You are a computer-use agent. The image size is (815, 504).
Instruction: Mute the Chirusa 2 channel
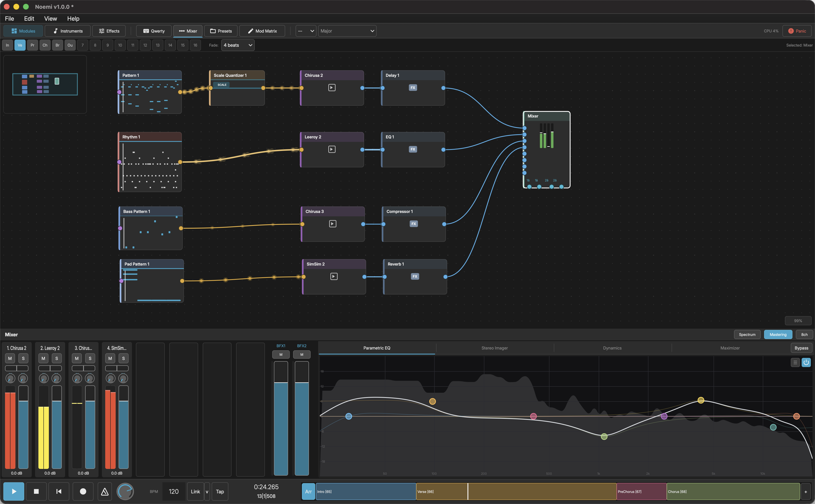click(10, 358)
